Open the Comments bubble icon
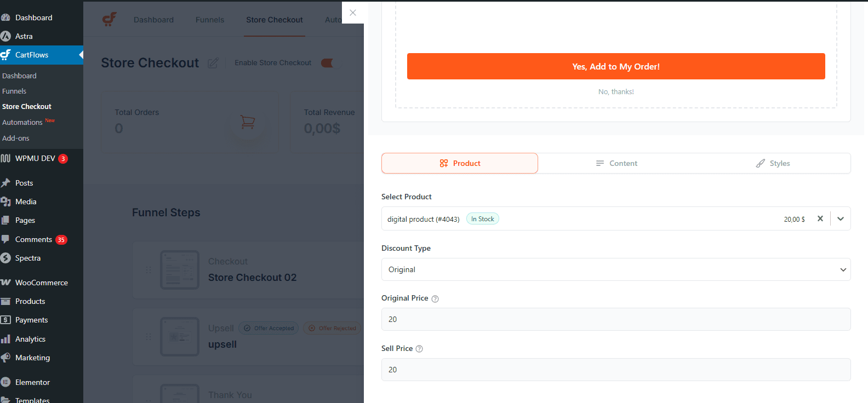 pyautogui.click(x=5, y=239)
